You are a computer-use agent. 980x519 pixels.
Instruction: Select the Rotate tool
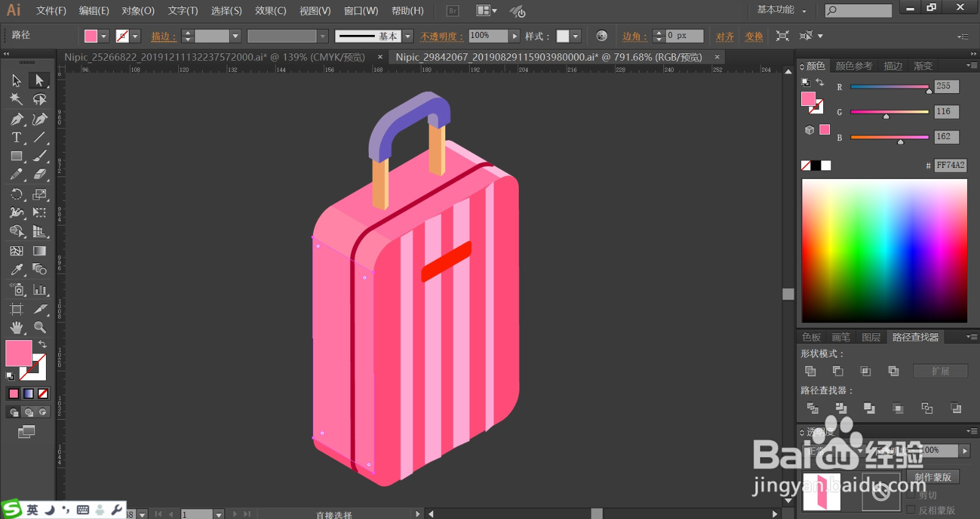pyautogui.click(x=17, y=195)
